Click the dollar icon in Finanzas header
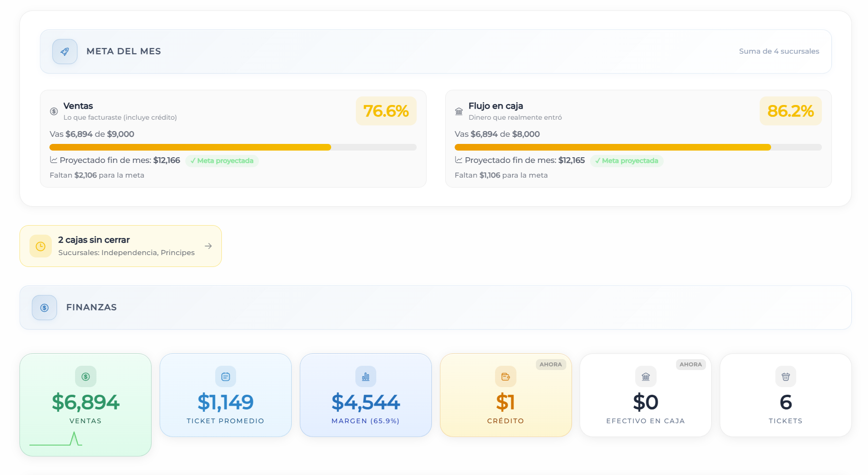This screenshot has height=475, width=868. coord(44,308)
